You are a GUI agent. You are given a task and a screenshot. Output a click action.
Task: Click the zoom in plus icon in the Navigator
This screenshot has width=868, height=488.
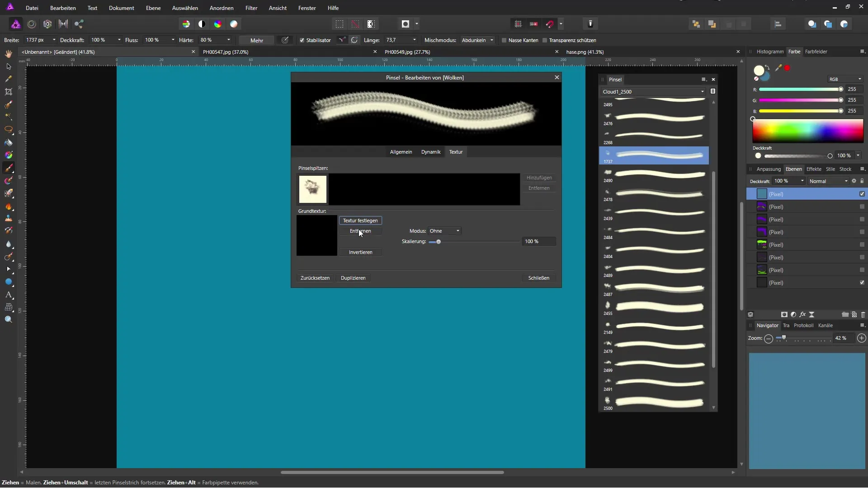[862, 338]
